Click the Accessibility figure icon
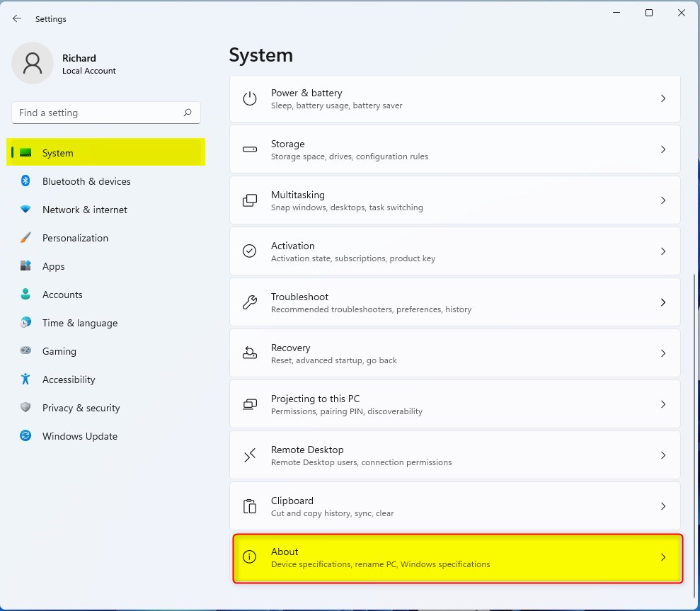 click(25, 379)
